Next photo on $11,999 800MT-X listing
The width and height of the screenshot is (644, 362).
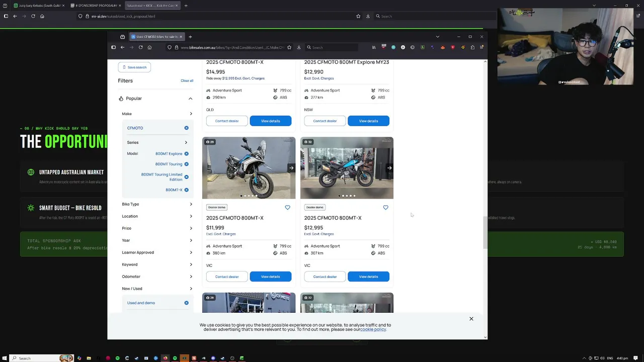[291, 168]
